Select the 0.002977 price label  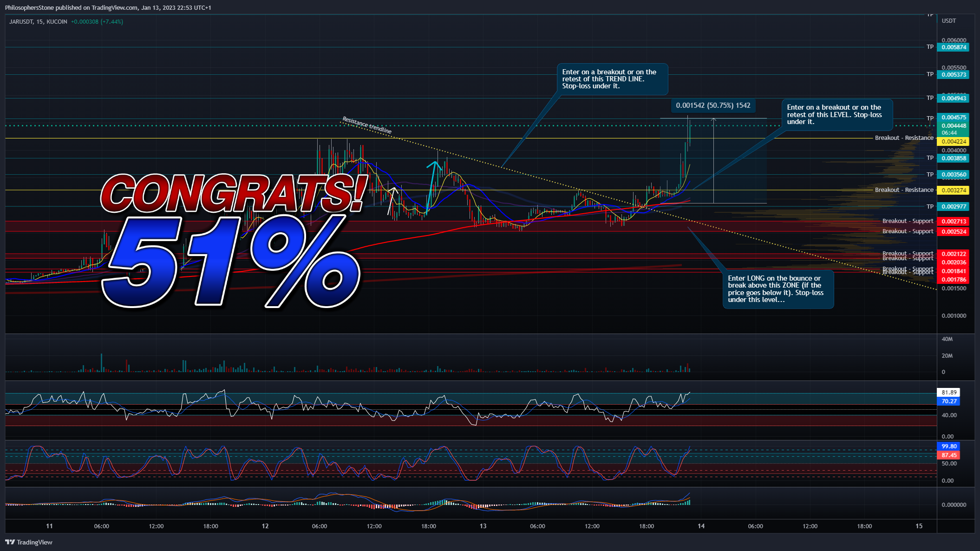click(x=953, y=207)
